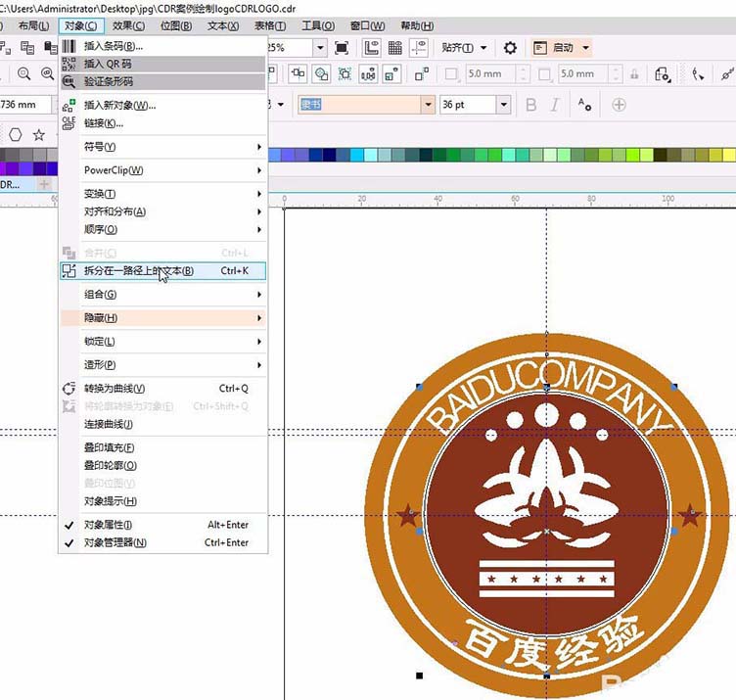Open the 效果(C) menu
The width and height of the screenshot is (736, 700).
coord(128,25)
